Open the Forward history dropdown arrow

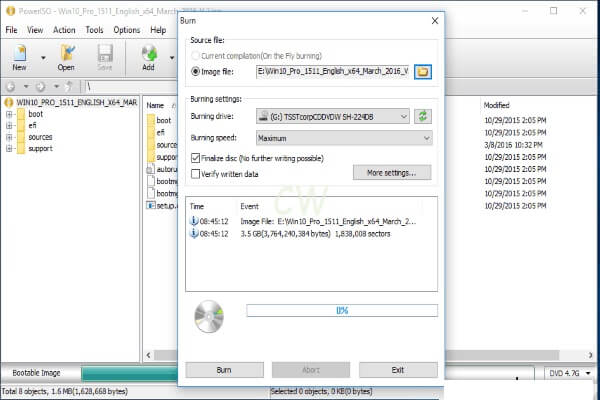tap(56, 87)
